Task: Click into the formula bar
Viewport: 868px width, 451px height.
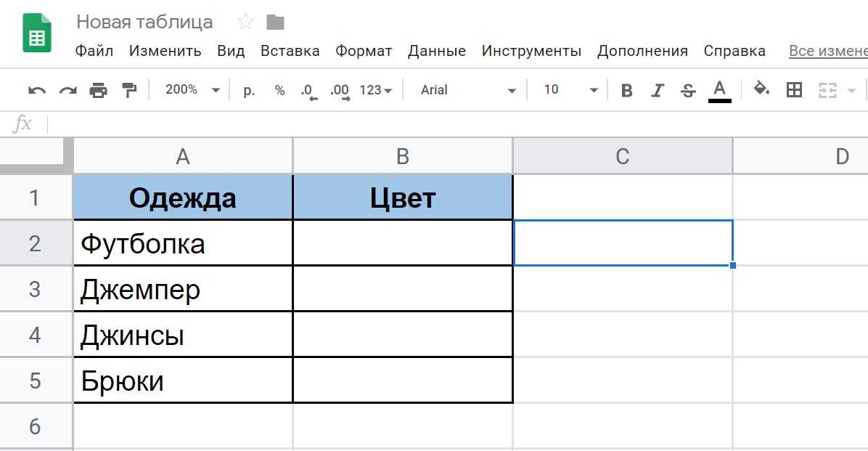Action: 458,124
